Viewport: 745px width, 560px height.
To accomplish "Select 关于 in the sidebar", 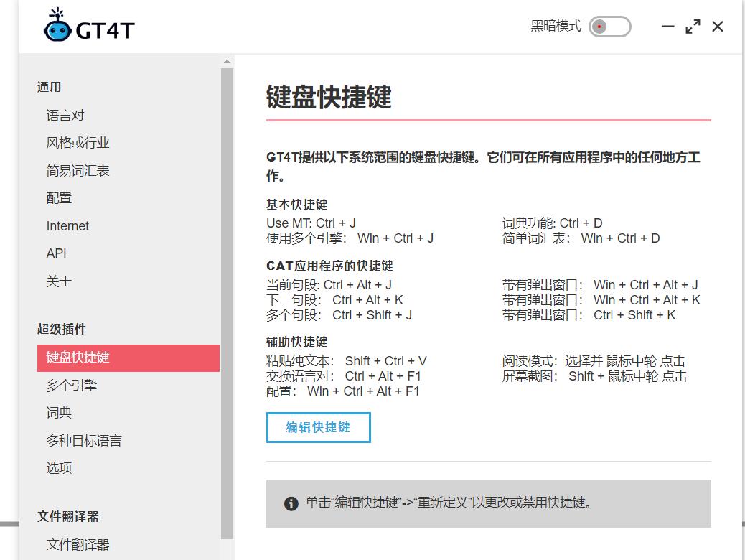I will point(57,281).
